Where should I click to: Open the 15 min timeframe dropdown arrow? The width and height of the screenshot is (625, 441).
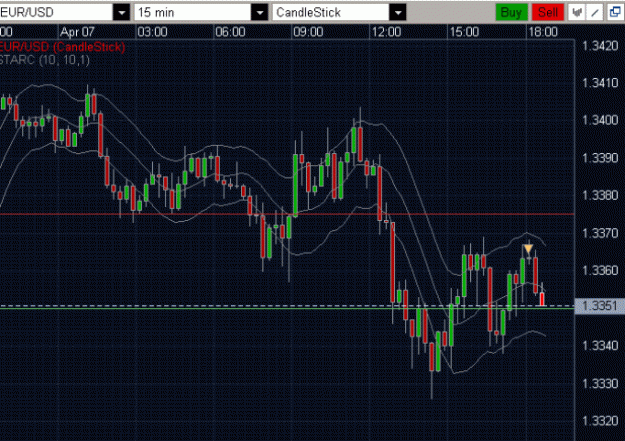tap(259, 12)
